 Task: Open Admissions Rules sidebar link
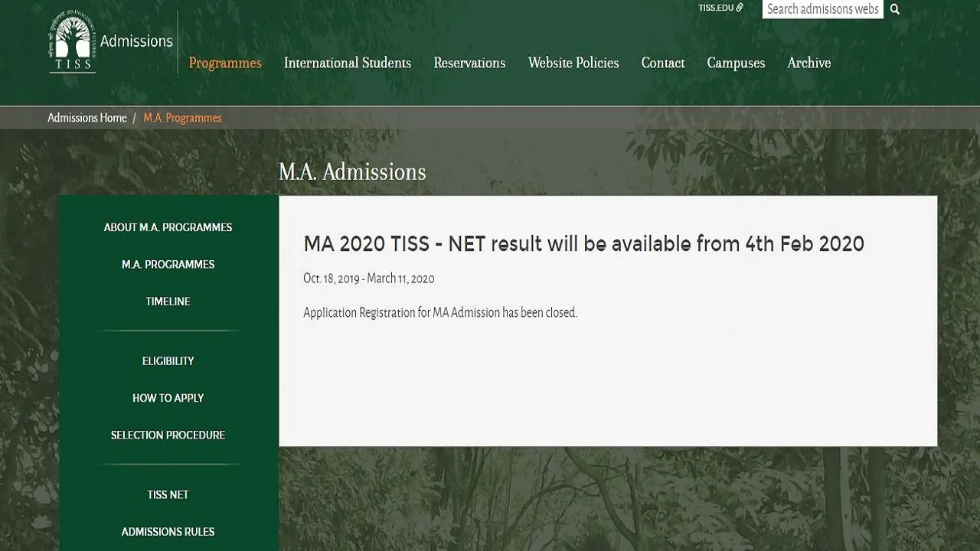coord(168,532)
